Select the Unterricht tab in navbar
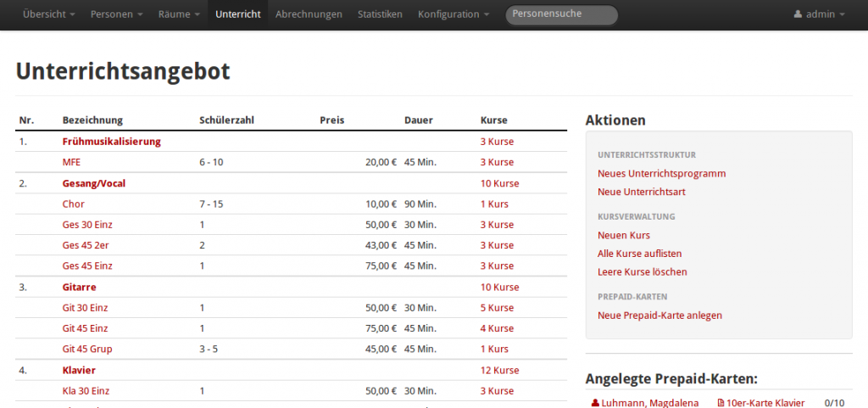The height and width of the screenshot is (408, 868). point(238,14)
